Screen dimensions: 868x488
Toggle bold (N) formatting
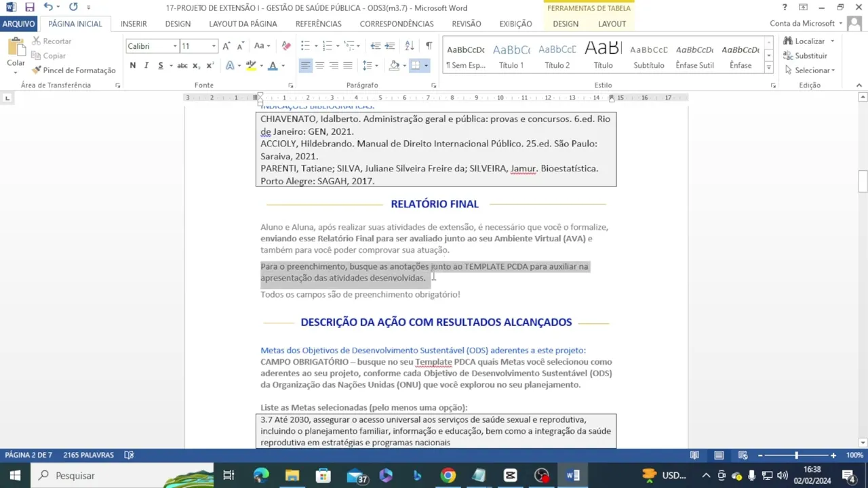133,65
